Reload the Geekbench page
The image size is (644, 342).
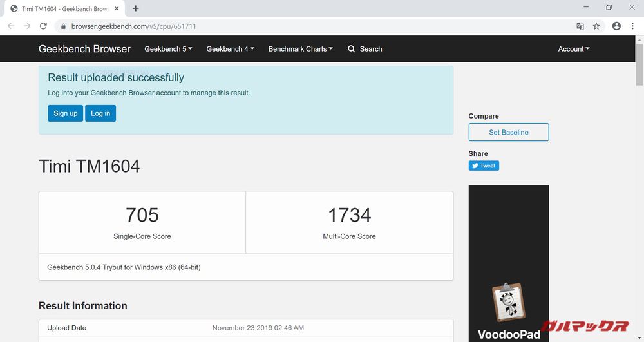click(43, 26)
